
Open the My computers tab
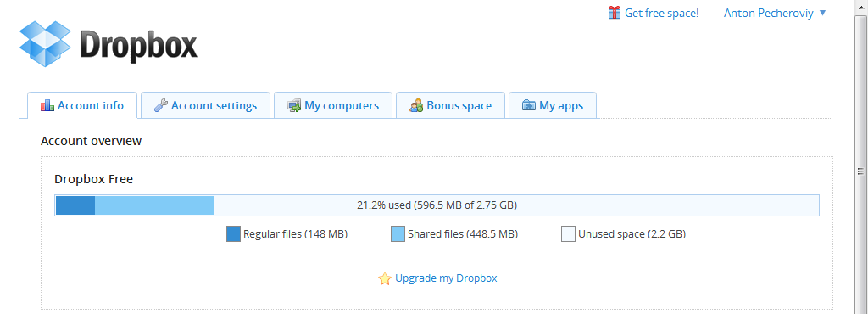(x=333, y=105)
